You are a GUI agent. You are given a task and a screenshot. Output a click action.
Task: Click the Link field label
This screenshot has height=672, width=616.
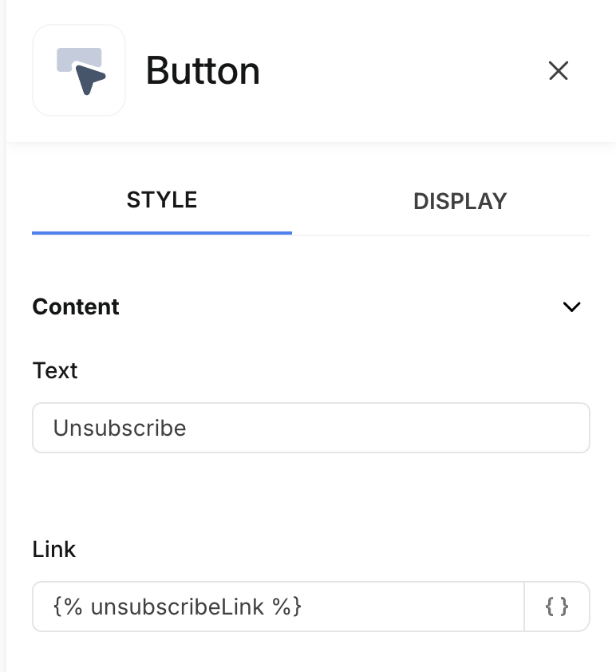pyautogui.click(x=54, y=549)
